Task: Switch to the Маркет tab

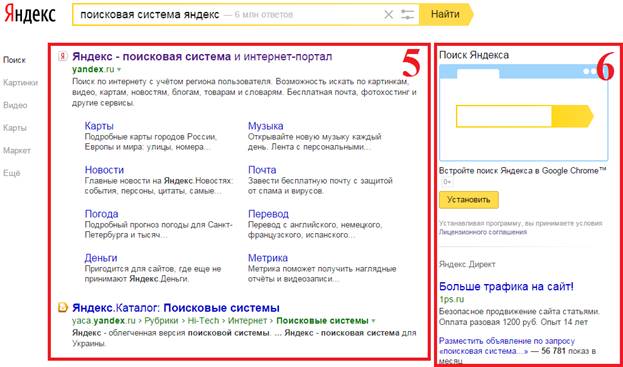Action: click(x=17, y=151)
